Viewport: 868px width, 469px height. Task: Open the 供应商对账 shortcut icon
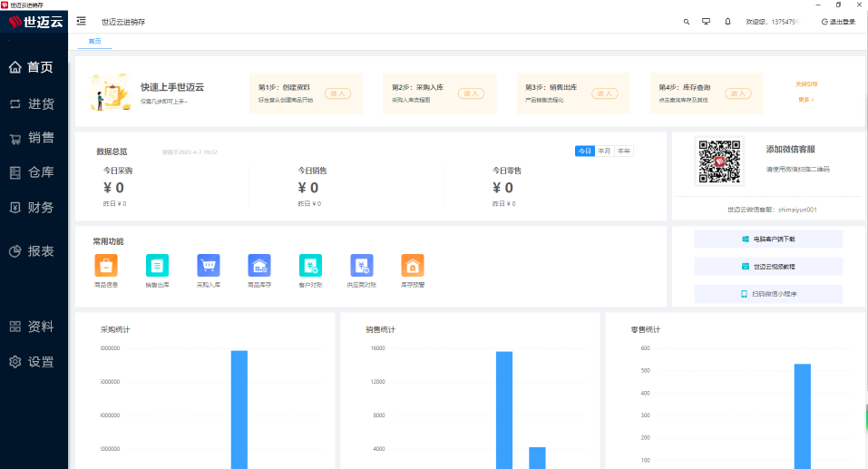[x=362, y=266]
